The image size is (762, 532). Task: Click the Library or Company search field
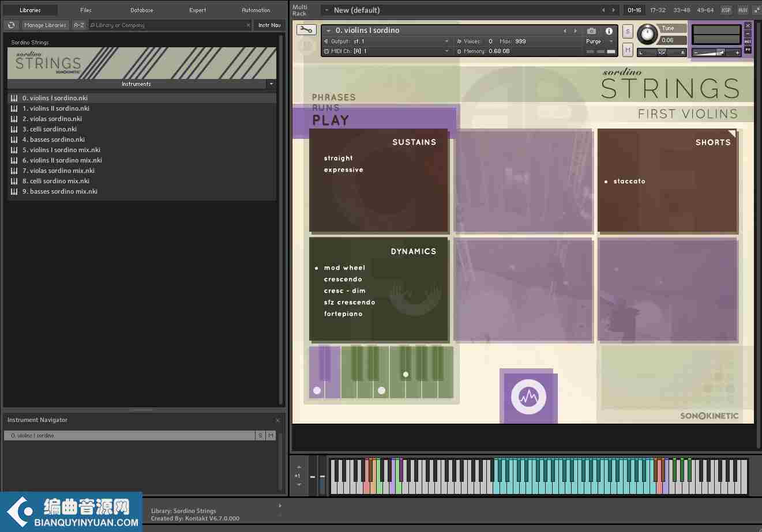point(170,25)
